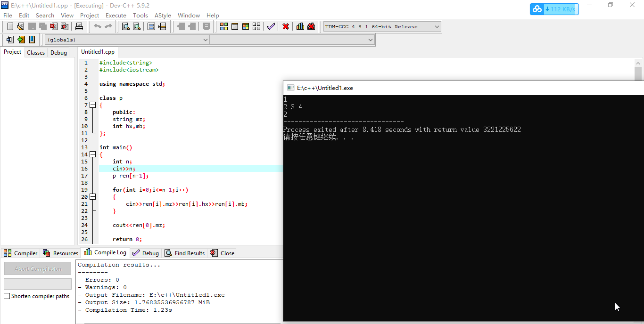The height and width of the screenshot is (324, 644).
Task: Click the '#include<iostream>' code line
Action: coord(129,70)
